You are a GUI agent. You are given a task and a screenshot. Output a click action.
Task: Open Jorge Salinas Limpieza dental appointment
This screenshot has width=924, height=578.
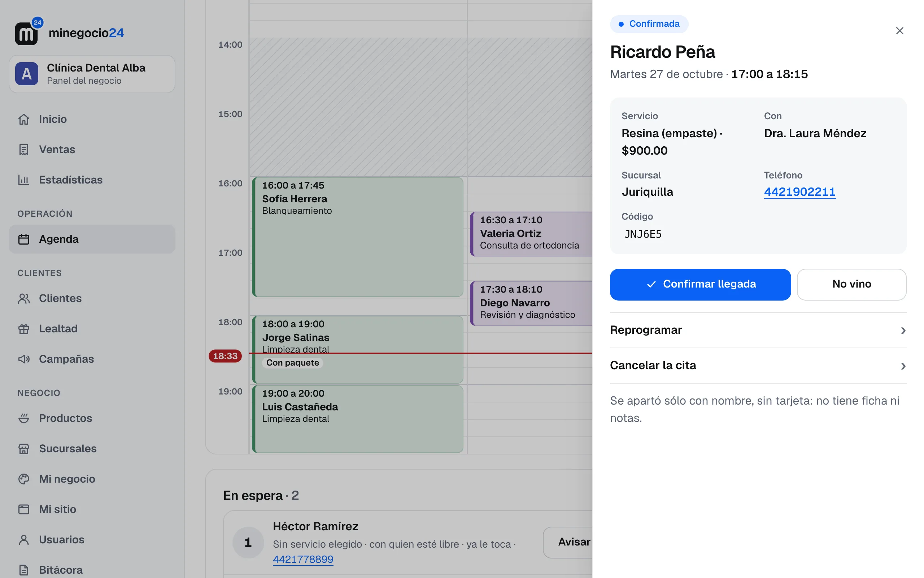(358, 349)
